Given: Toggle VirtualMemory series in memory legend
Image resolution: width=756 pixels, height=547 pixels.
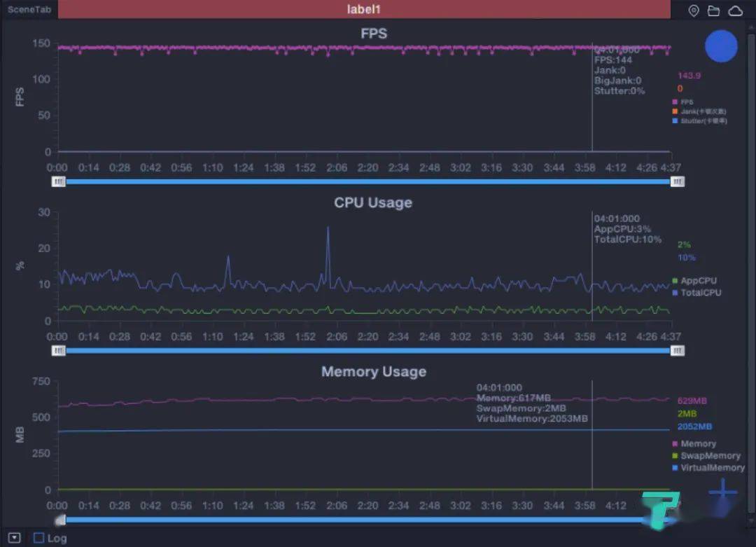Looking at the screenshot, I should tap(708, 467).
